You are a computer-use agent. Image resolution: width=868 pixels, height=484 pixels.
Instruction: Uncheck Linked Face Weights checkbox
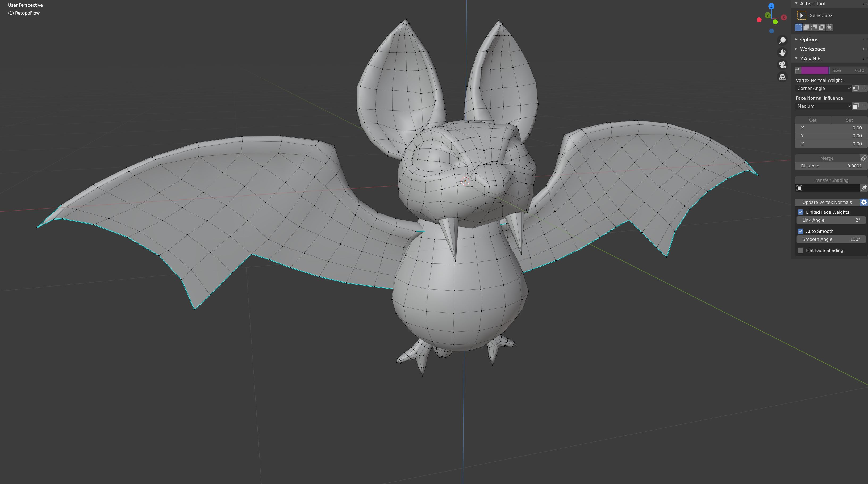click(800, 212)
